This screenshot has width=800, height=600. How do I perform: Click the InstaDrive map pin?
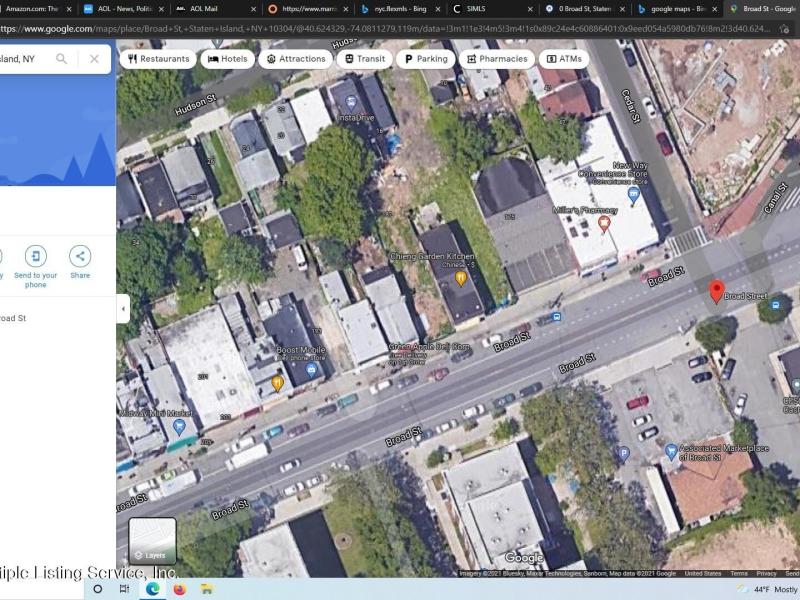coord(351,103)
